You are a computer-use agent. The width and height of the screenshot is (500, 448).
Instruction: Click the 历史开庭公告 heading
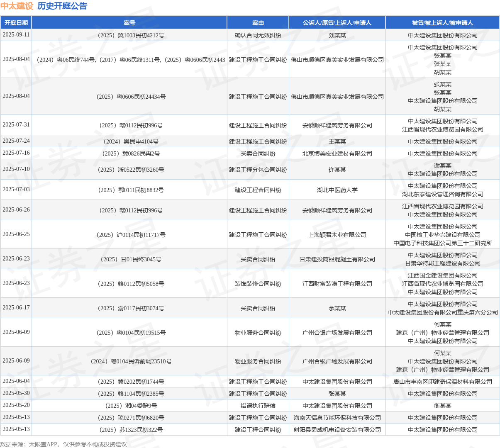click(62, 6)
